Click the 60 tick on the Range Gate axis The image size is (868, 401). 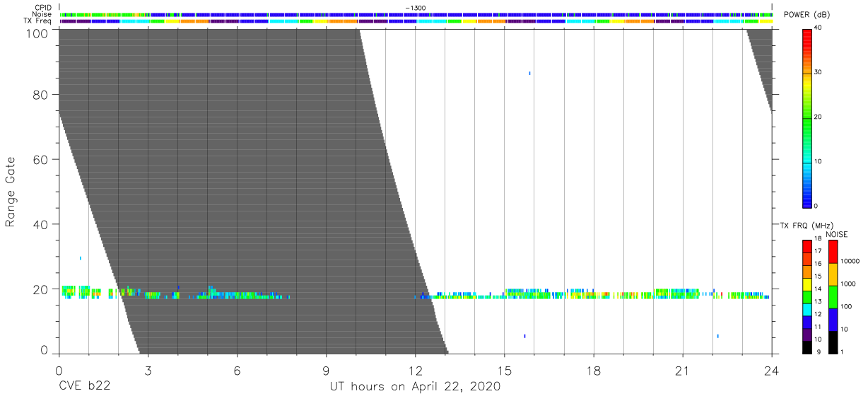point(40,159)
